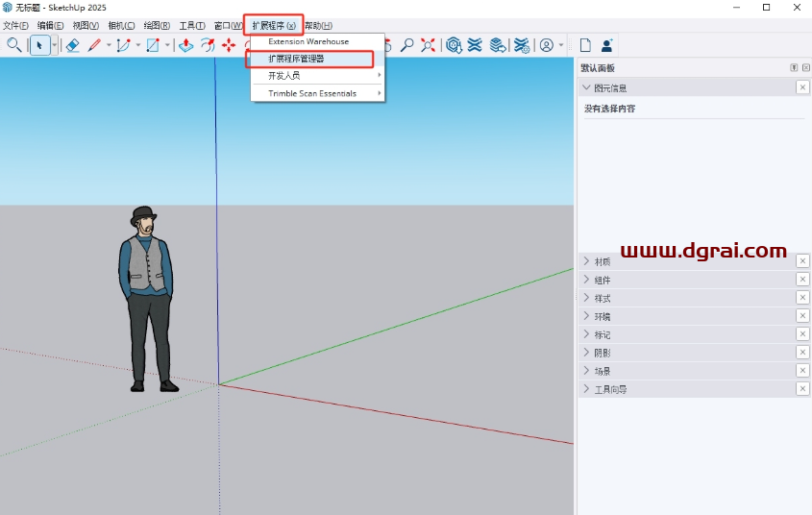Click the blank new page icon
812x515 pixels.
pos(585,45)
